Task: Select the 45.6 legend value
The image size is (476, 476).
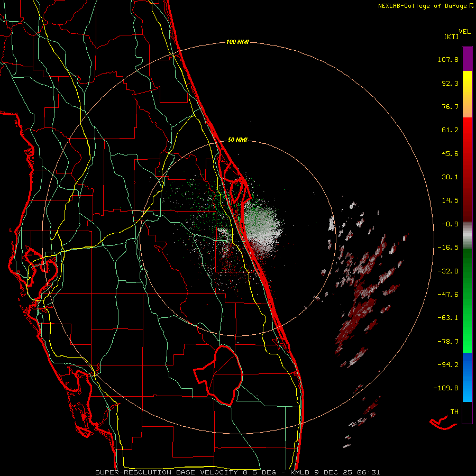Action: 450,153
